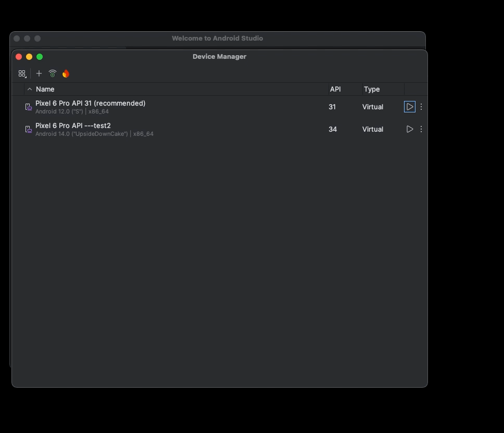Bring the Welcome to Android Studio window forward

[217, 39]
